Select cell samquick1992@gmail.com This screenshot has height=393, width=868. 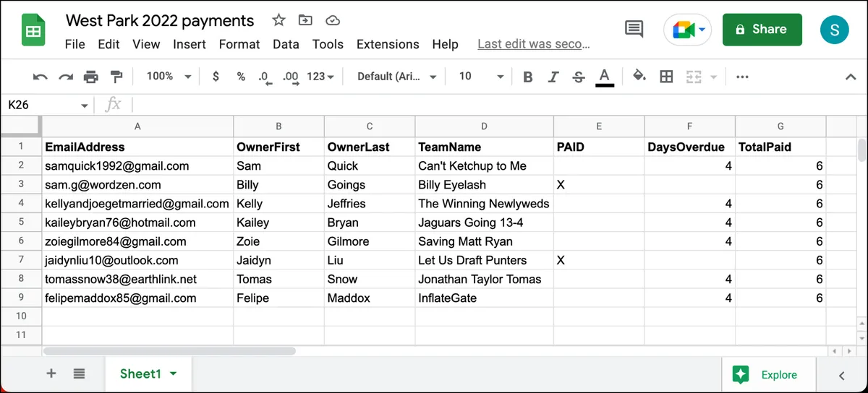point(137,165)
